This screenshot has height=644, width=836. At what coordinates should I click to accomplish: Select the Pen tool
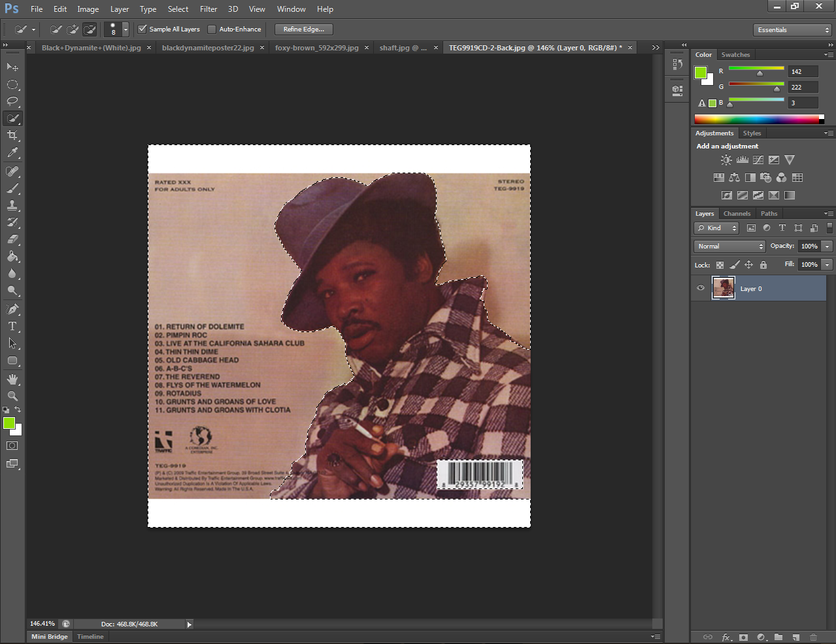12,309
